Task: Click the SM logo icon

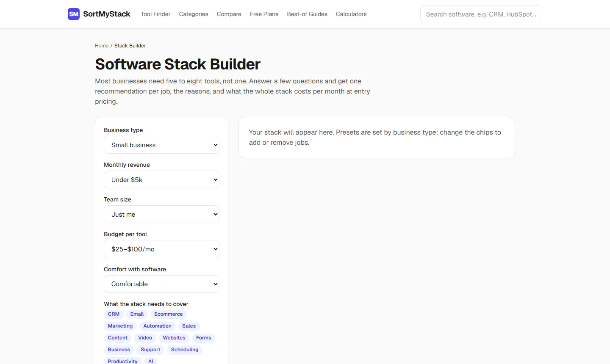Action: click(x=74, y=14)
